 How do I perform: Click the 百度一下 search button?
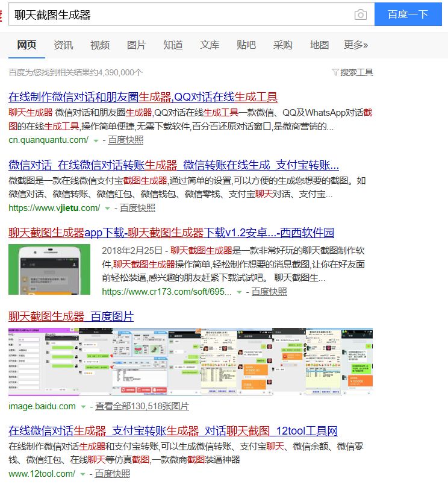tap(408, 14)
